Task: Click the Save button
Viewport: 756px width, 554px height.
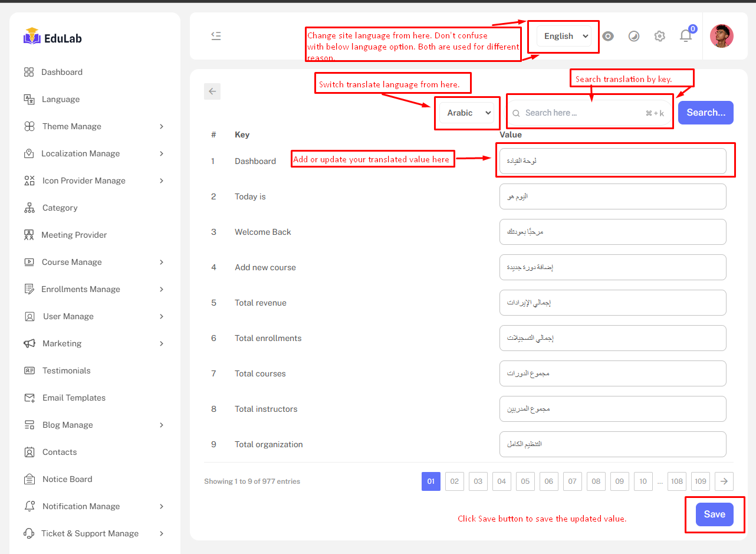Action: pyautogui.click(x=714, y=514)
